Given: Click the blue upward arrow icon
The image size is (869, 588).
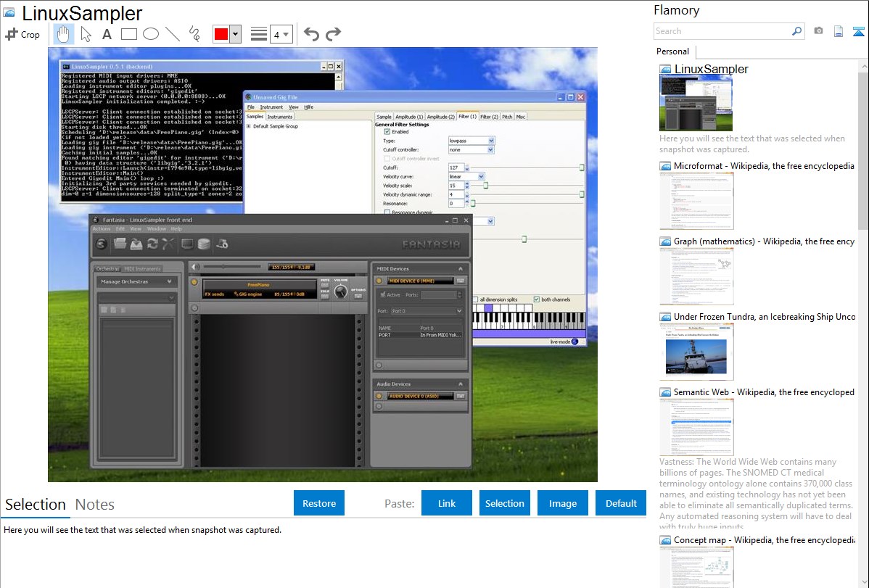Looking at the screenshot, I should click(x=858, y=31).
